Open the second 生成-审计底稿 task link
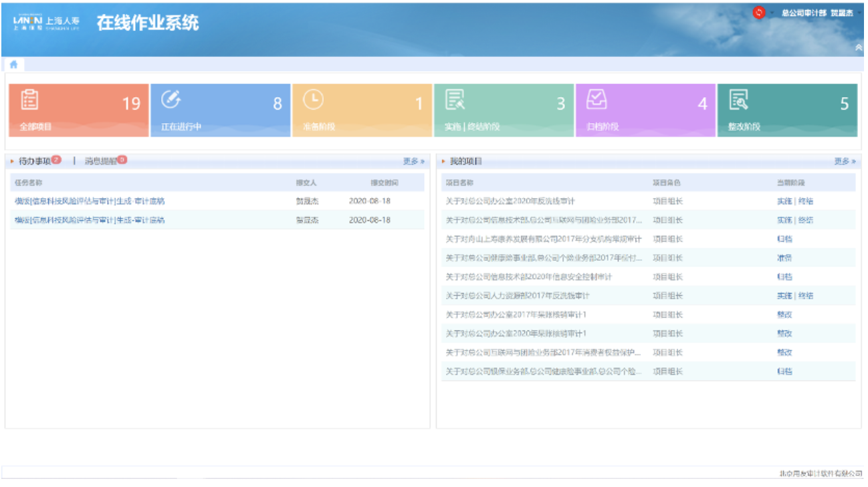Screen dimensions: 868x487 90,220
